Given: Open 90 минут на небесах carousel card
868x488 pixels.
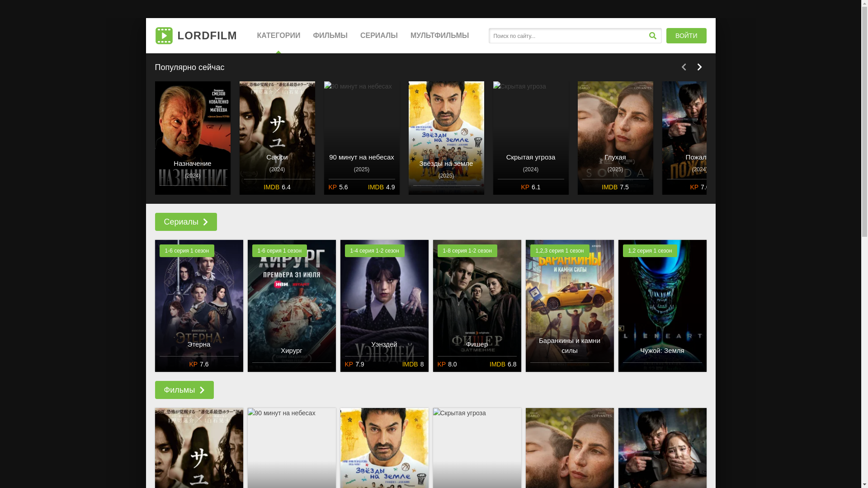Looking at the screenshot, I should pyautogui.click(x=362, y=138).
